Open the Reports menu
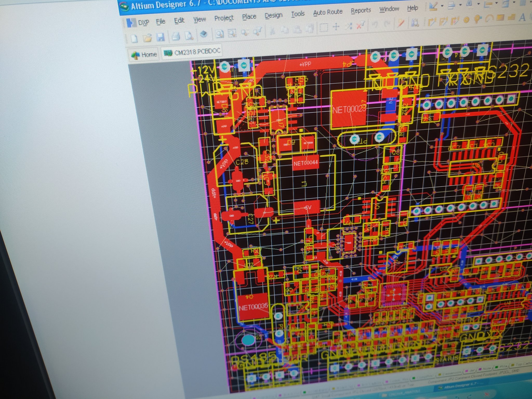This screenshot has width=532, height=399. pos(361,11)
